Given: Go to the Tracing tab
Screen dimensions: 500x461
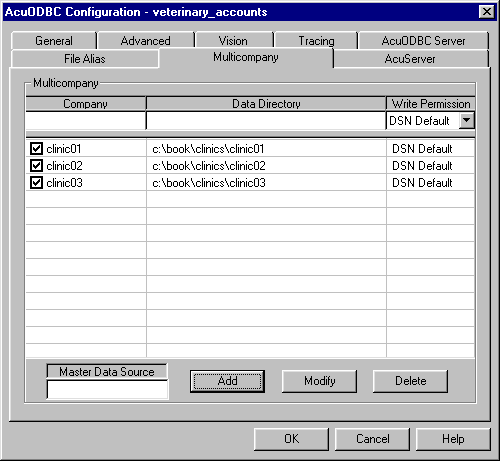Looking at the screenshot, I should click(x=316, y=41).
